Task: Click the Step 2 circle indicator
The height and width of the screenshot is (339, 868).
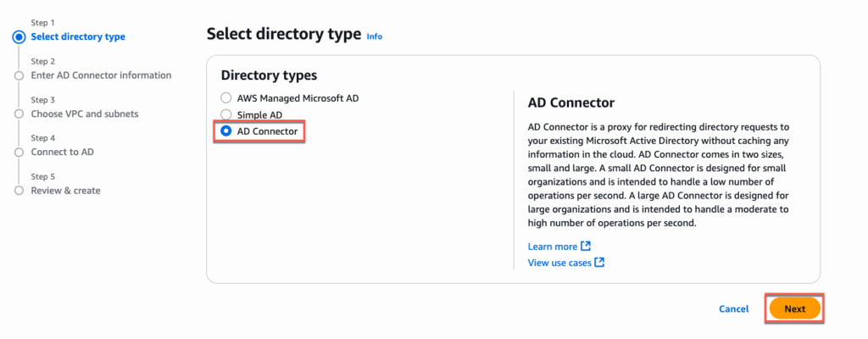Action: 19,75
